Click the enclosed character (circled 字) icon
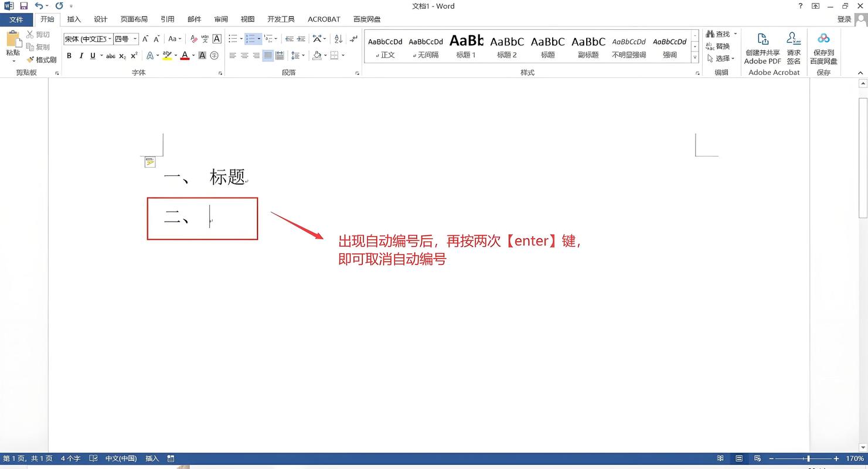This screenshot has height=469, width=868. coord(214,56)
